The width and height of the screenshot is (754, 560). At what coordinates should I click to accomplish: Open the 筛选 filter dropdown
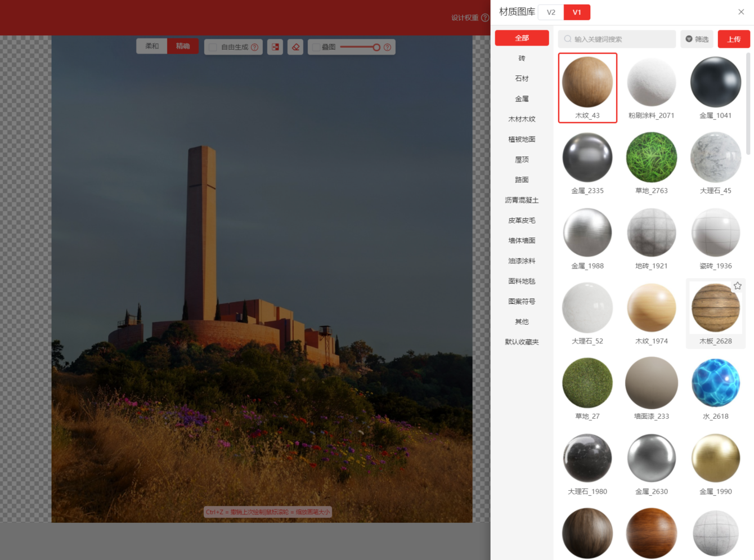[697, 39]
